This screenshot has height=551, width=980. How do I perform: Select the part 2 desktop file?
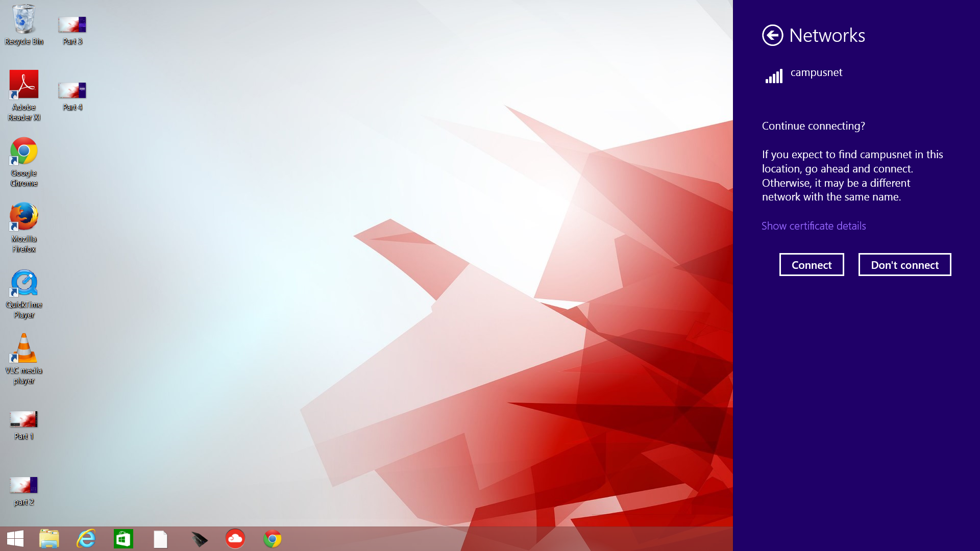coord(23,490)
